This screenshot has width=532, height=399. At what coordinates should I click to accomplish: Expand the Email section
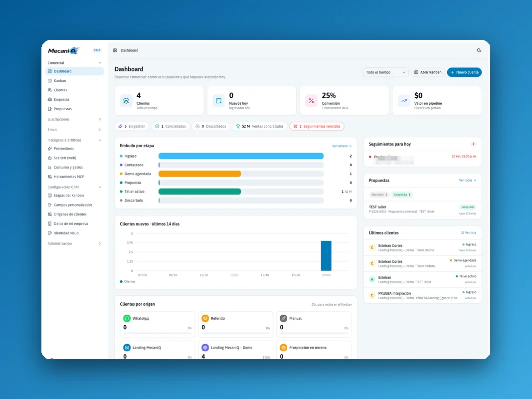pos(75,130)
